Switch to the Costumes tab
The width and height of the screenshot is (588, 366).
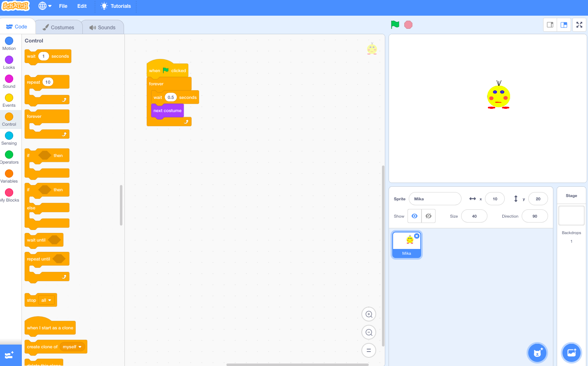pyautogui.click(x=58, y=27)
